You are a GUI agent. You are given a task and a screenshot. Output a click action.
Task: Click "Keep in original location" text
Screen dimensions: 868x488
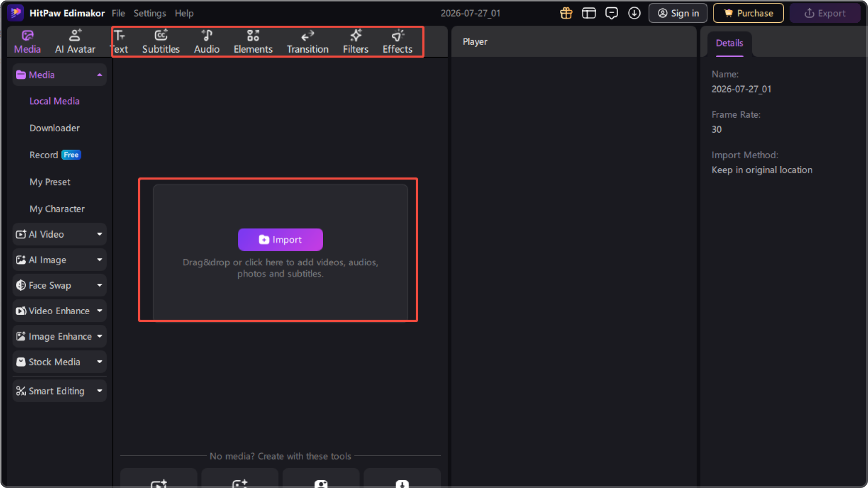762,170
